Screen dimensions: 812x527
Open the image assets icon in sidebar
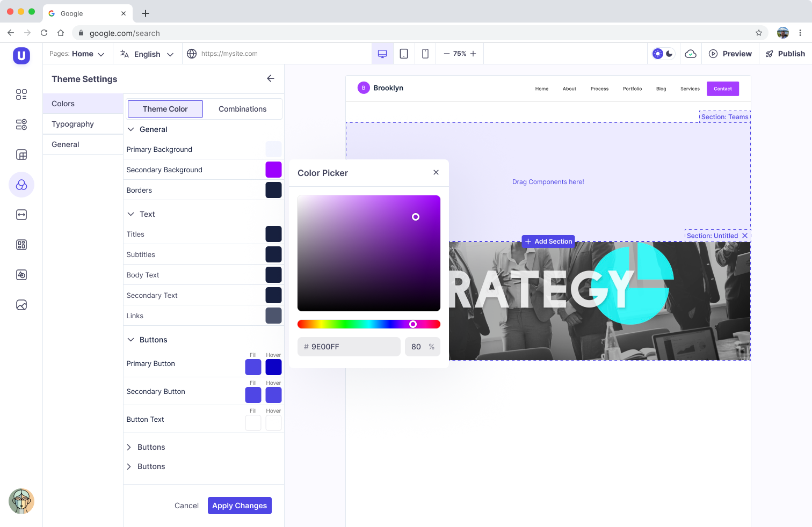[21, 304]
